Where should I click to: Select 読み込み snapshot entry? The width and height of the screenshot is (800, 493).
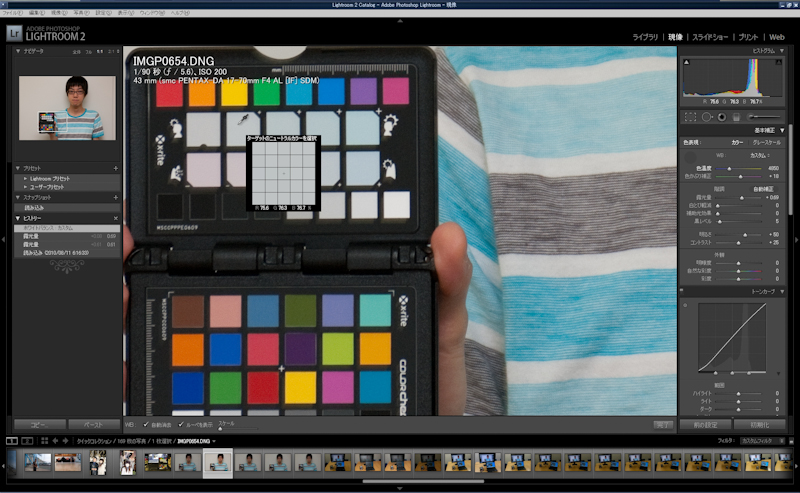pos(67,208)
